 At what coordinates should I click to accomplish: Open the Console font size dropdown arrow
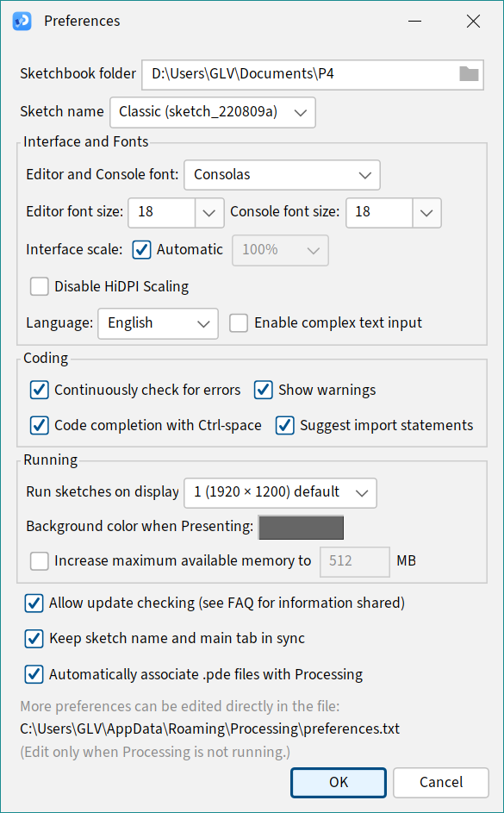[x=426, y=213]
